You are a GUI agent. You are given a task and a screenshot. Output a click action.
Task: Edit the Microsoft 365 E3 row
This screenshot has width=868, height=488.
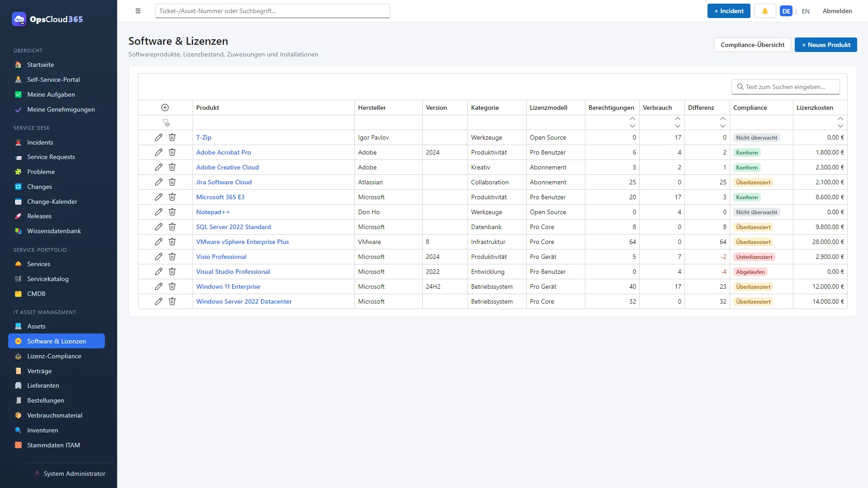[x=159, y=197]
